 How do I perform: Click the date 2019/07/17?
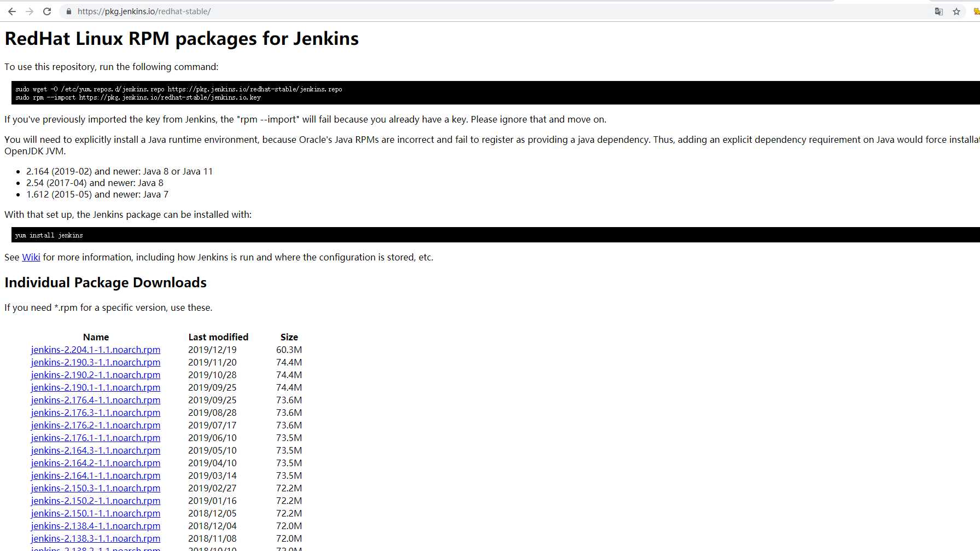(x=212, y=425)
